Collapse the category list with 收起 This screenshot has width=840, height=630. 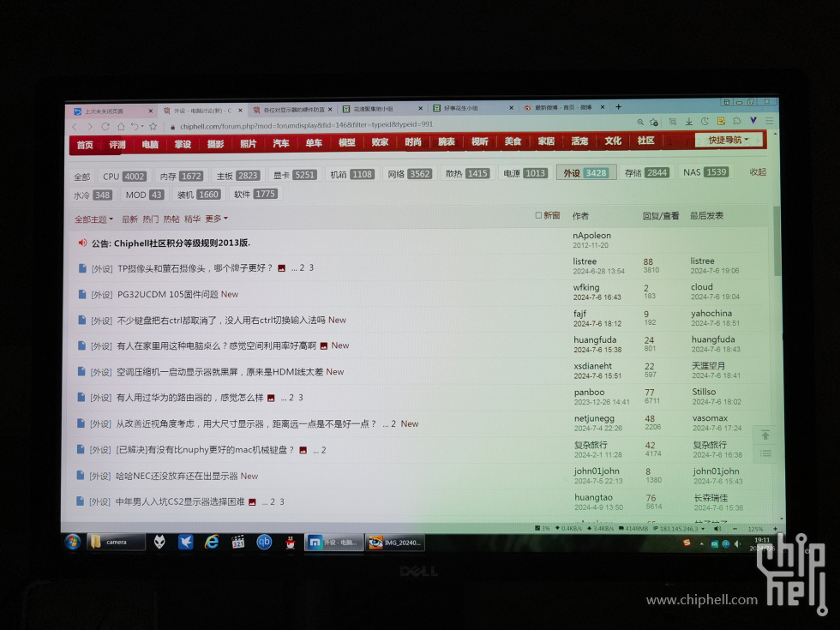pyautogui.click(x=758, y=172)
